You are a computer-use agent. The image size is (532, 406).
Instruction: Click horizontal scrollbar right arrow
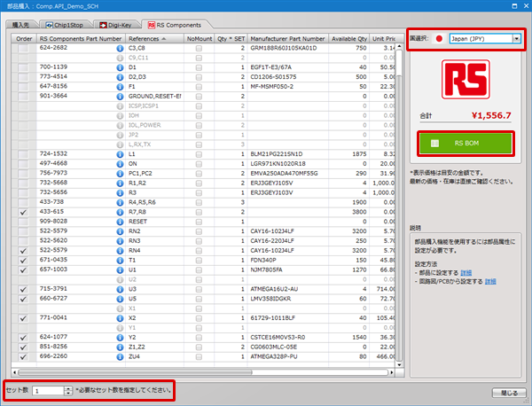click(392, 372)
